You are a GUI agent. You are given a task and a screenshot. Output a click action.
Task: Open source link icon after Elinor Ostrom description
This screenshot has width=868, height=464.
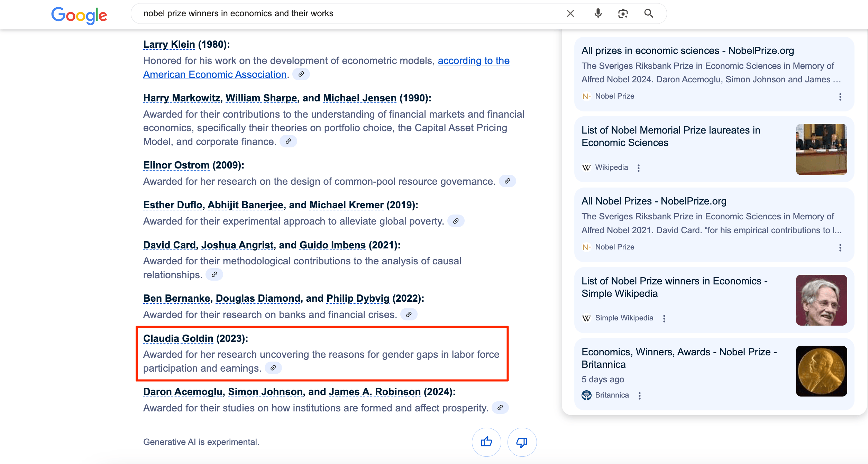point(507,181)
